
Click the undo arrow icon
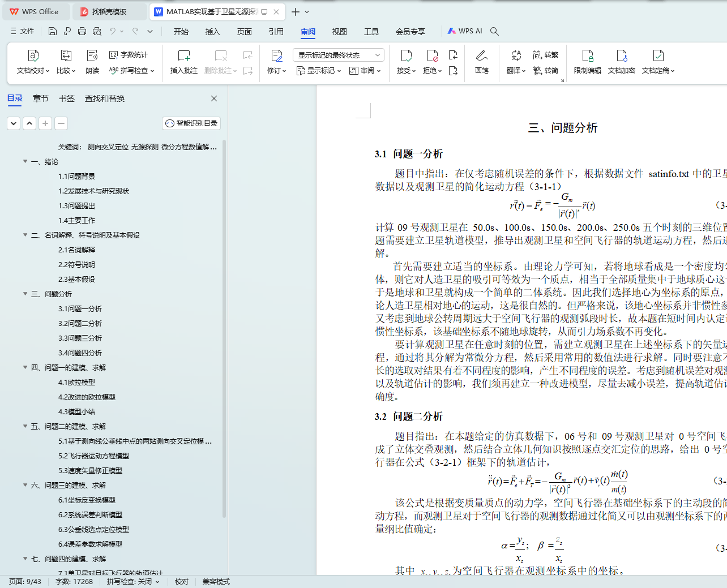[113, 32]
